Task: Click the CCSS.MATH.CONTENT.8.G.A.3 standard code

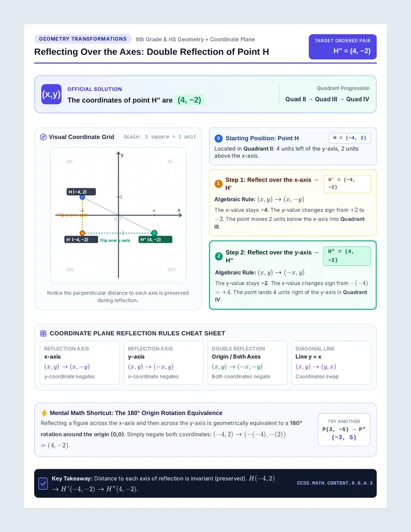Action: point(335,483)
